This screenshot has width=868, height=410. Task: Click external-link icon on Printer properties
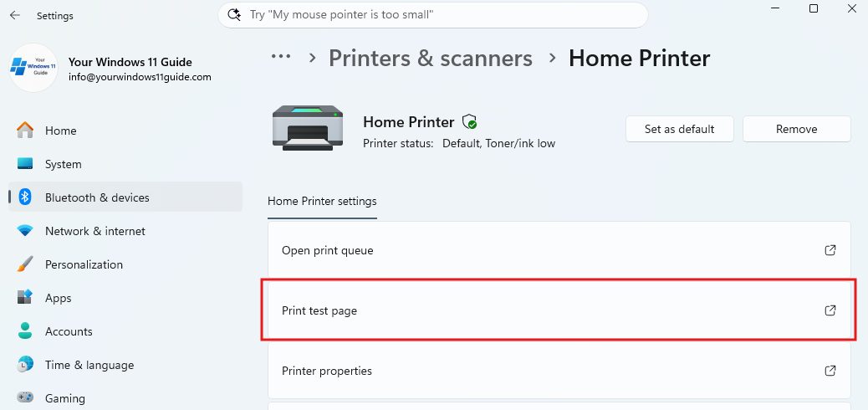click(830, 371)
